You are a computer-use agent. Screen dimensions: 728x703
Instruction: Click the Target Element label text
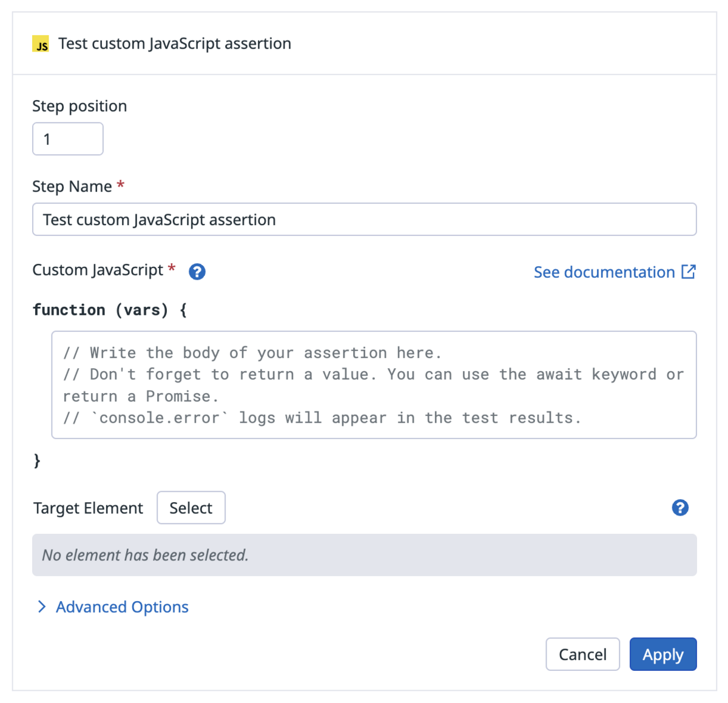(x=88, y=508)
